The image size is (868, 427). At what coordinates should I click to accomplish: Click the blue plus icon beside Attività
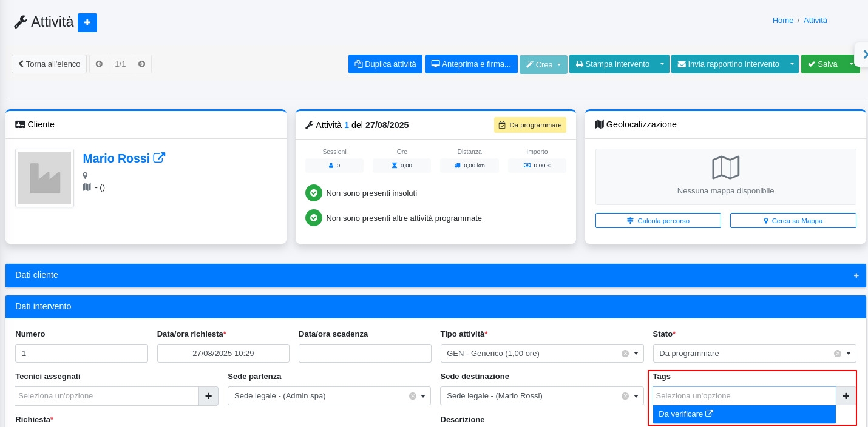tap(87, 22)
